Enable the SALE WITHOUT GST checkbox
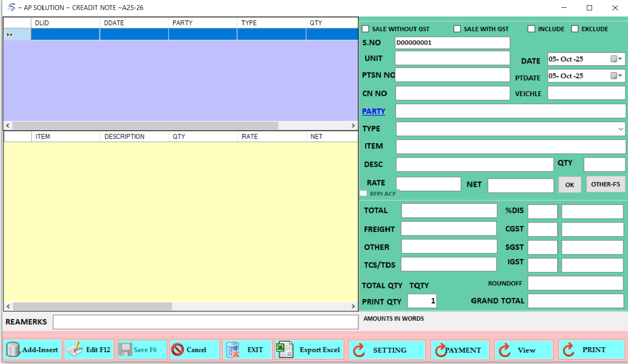628x364 pixels. coord(366,29)
